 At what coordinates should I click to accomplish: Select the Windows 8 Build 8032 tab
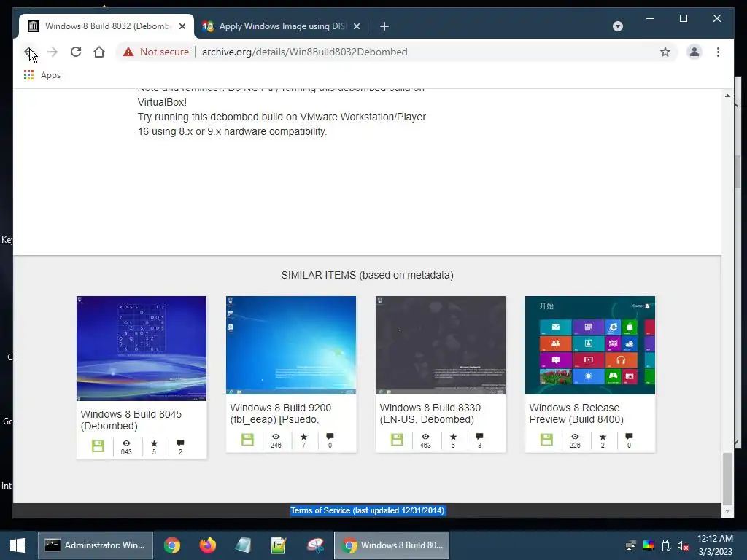coord(107,26)
